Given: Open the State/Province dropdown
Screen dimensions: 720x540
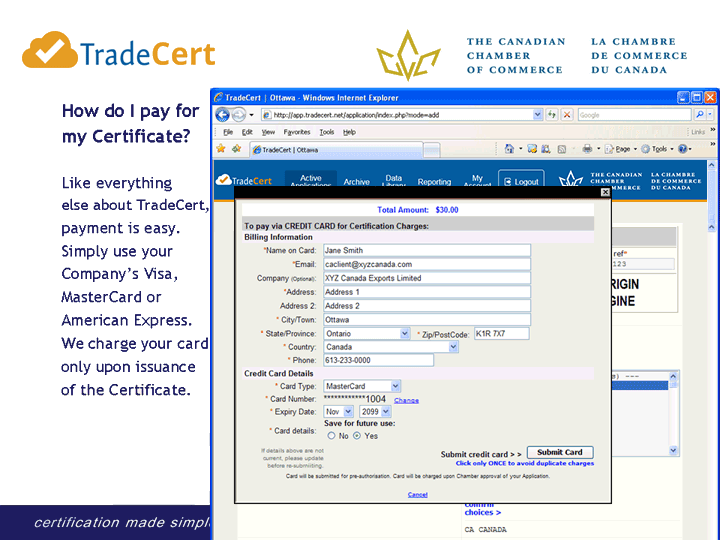Looking at the screenshot, I should (366, 333).
